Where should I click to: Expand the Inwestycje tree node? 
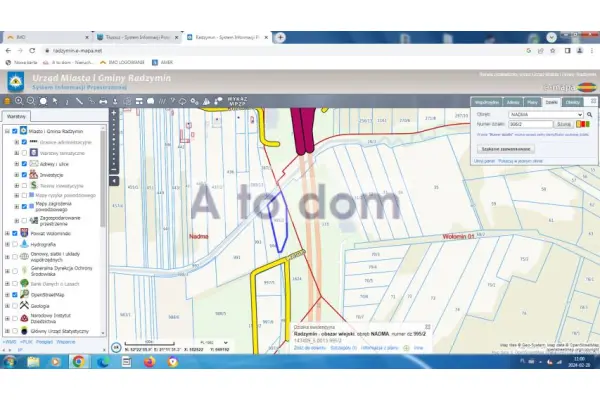[16, 175]
